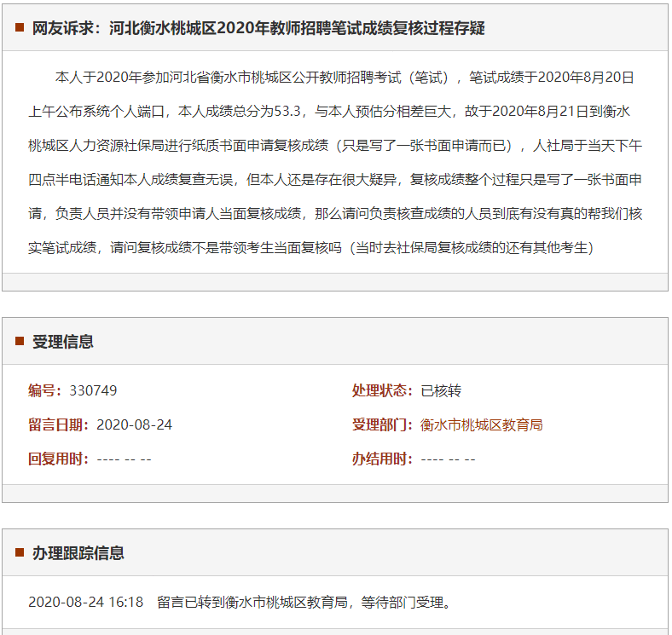
Task: Click body line starting 实笔试成绩
Action: tap(310, 248)
